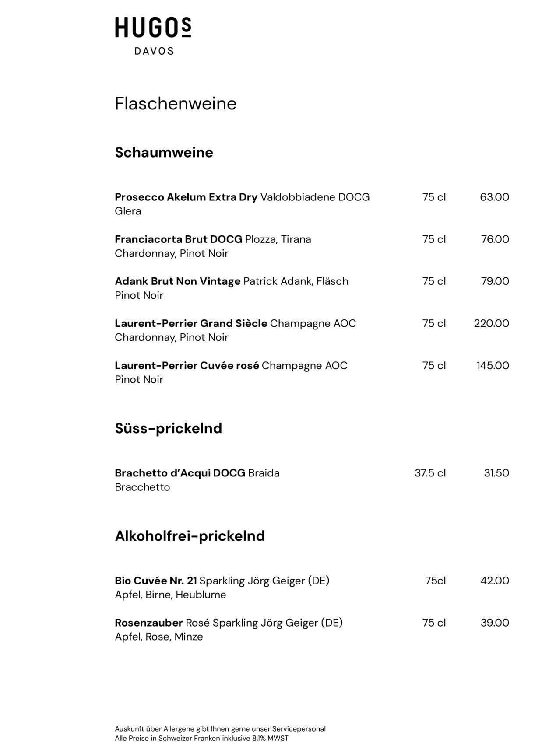Click the Flaschenweine page title
Image resolution: width=535 pixels, height=756 pixels.
pos(176,104)
